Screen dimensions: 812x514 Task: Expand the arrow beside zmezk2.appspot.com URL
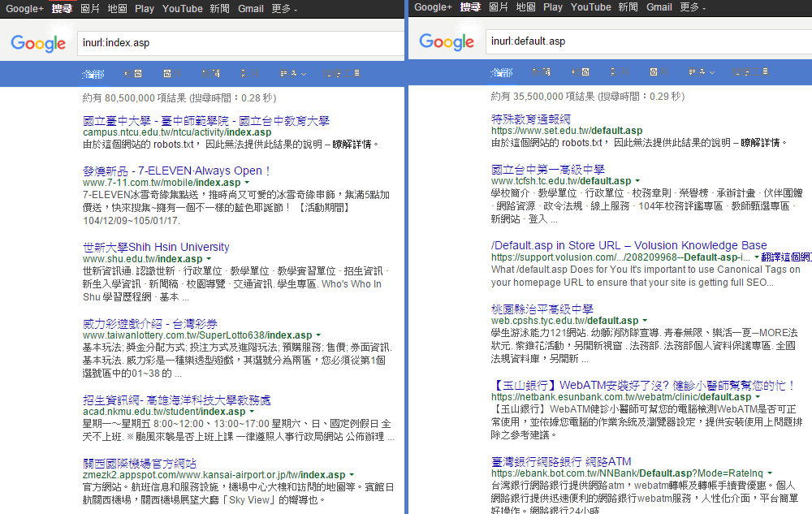tap(352, 475)
